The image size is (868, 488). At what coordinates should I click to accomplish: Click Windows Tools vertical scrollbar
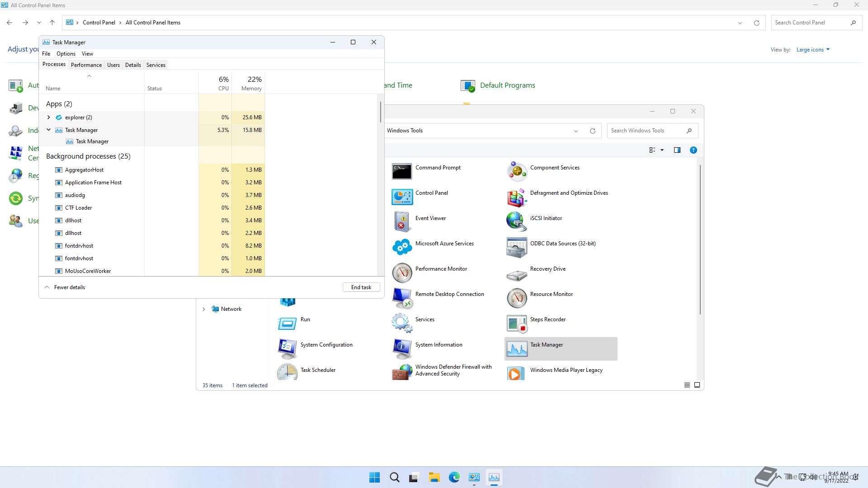click(700, 239)
